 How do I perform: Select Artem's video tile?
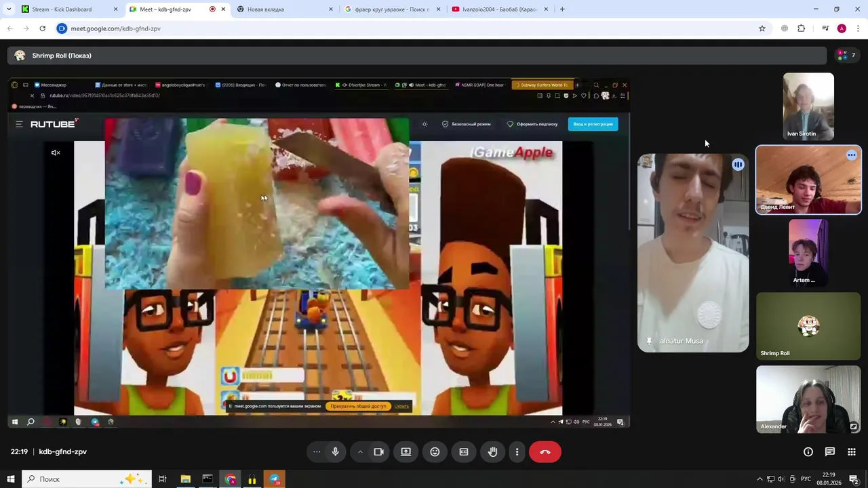coord(808,253)
